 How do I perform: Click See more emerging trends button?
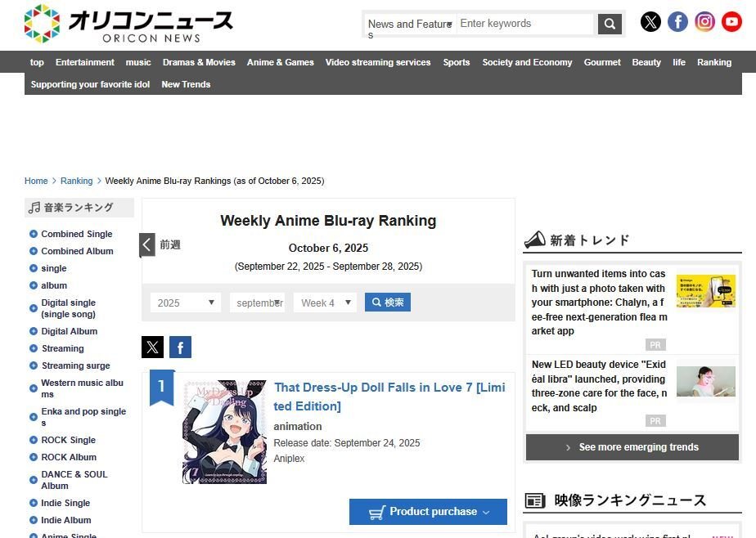[x=632, y=447]
